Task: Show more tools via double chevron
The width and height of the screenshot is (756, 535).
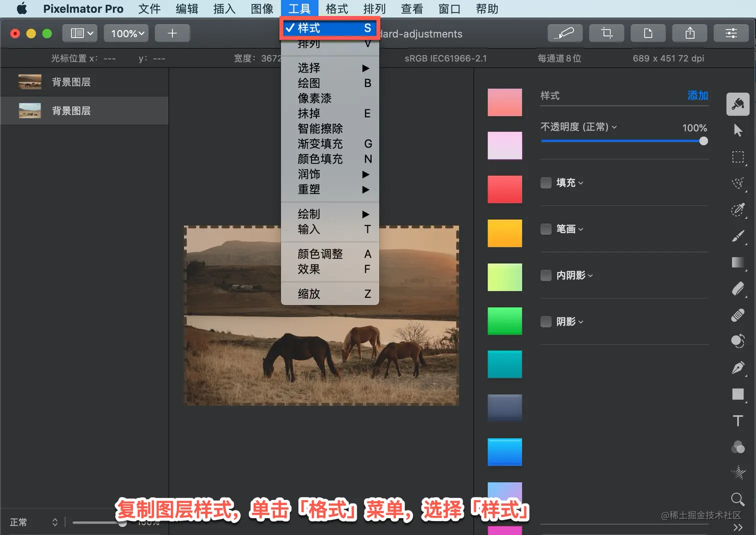Action: (737, 527)
